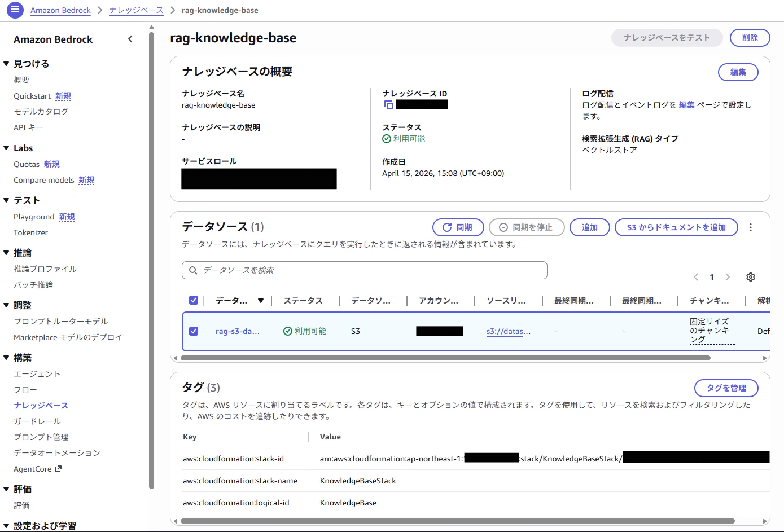The image size is (784, 532).
Task: Open the hamburger navigation menu
Action: coord(15,10)
